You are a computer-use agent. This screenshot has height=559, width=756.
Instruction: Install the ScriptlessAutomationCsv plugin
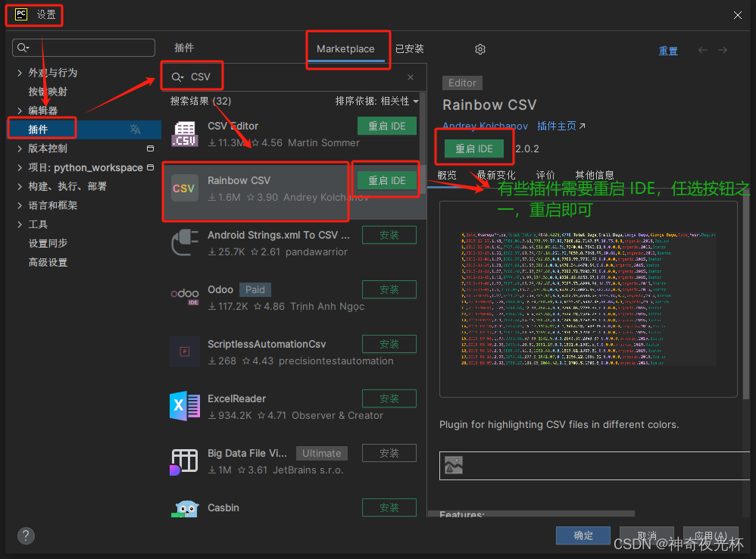tap(389, 344)
